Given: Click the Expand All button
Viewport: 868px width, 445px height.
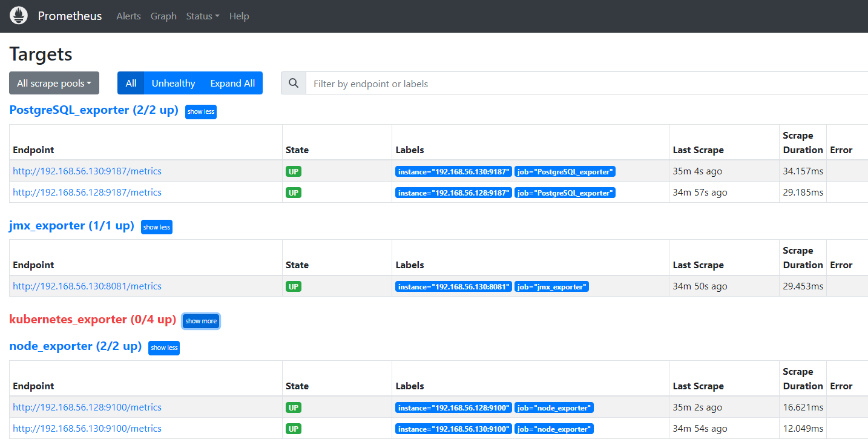Looking at the screenshot, I should (x=232, y=84).
